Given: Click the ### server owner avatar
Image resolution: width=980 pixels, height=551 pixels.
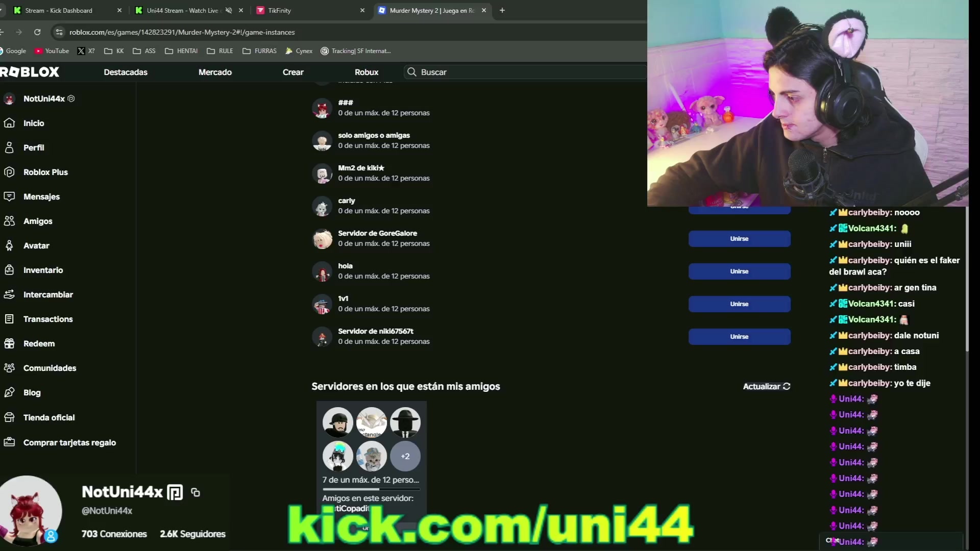Looking at the screenshot, I should pos(322,109).
